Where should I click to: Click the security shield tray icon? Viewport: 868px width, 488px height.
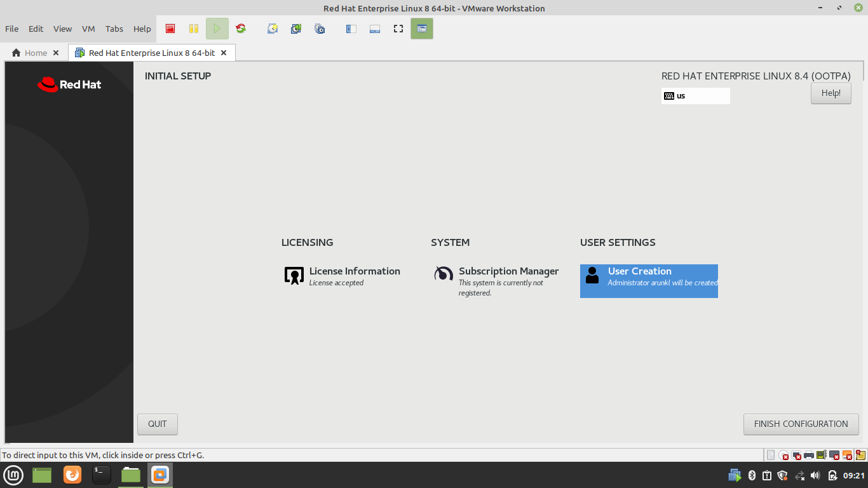point(783,475)
